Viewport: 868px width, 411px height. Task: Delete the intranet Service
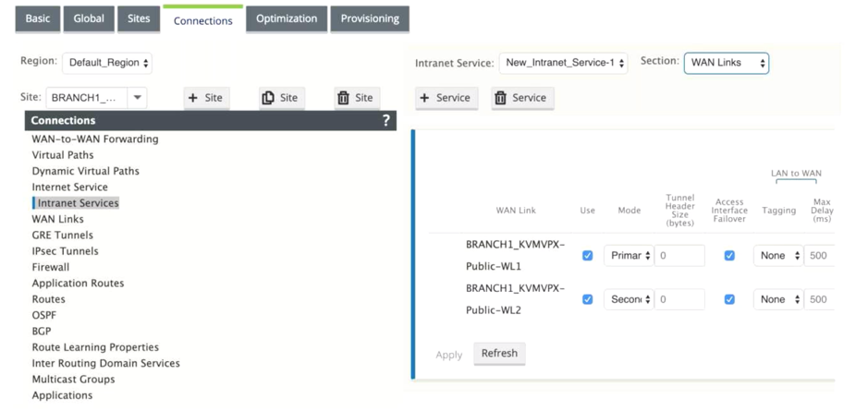tap(522, 98)
